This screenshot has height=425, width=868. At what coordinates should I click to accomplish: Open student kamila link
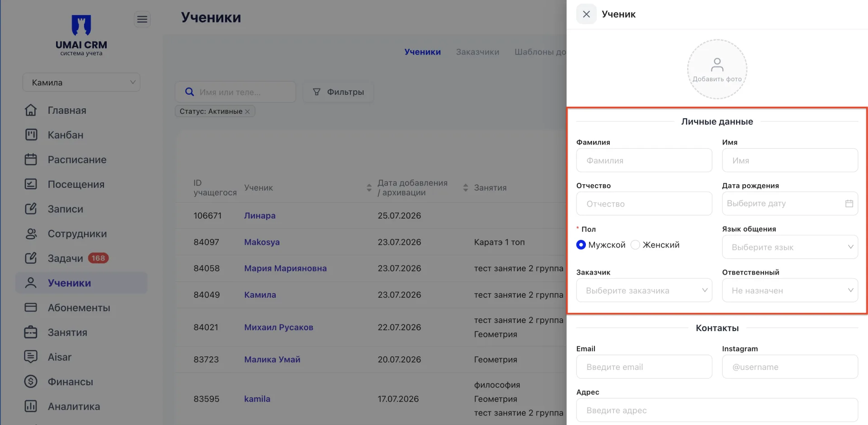pos(257,399)
